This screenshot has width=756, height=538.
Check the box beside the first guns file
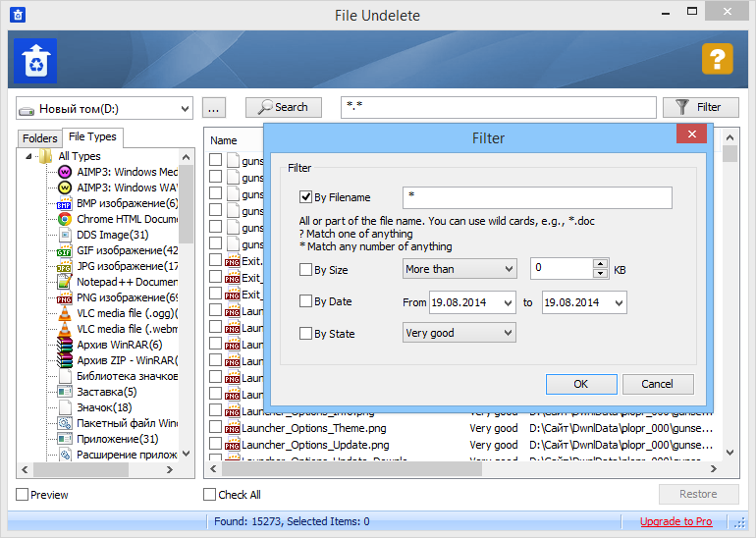216,160
